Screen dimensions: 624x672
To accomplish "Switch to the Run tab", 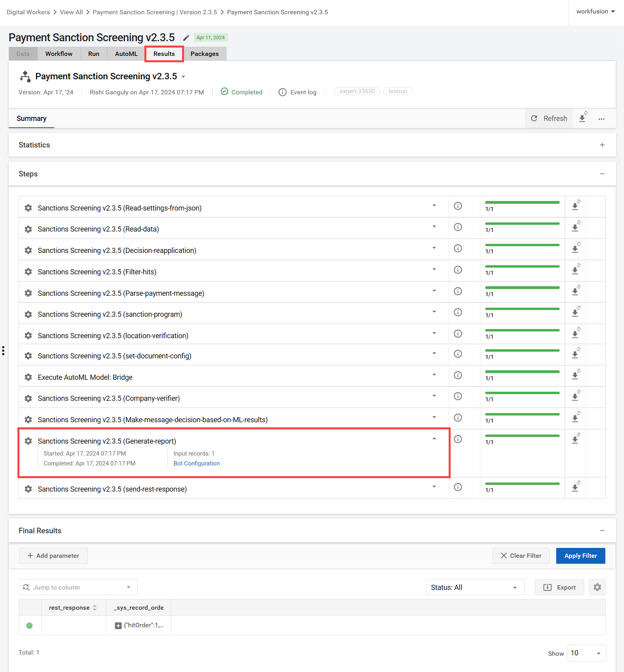I will [x=94, y=54].
